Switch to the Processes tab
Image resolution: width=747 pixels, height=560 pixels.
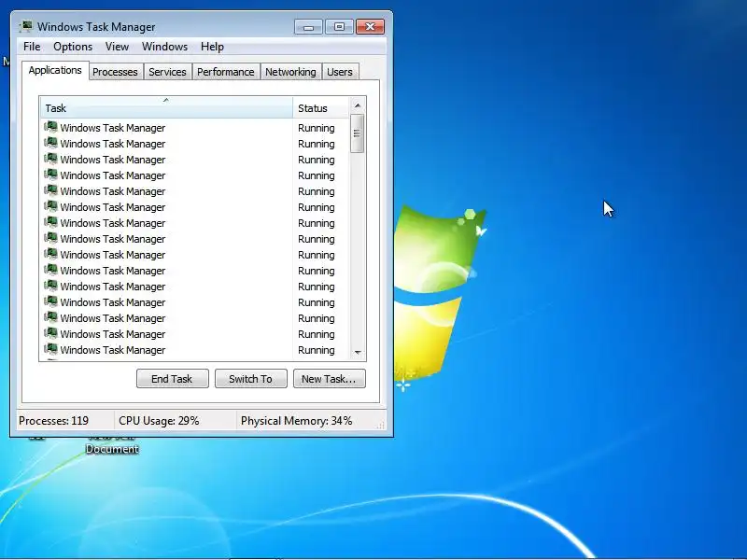click(x=115, y=72)
